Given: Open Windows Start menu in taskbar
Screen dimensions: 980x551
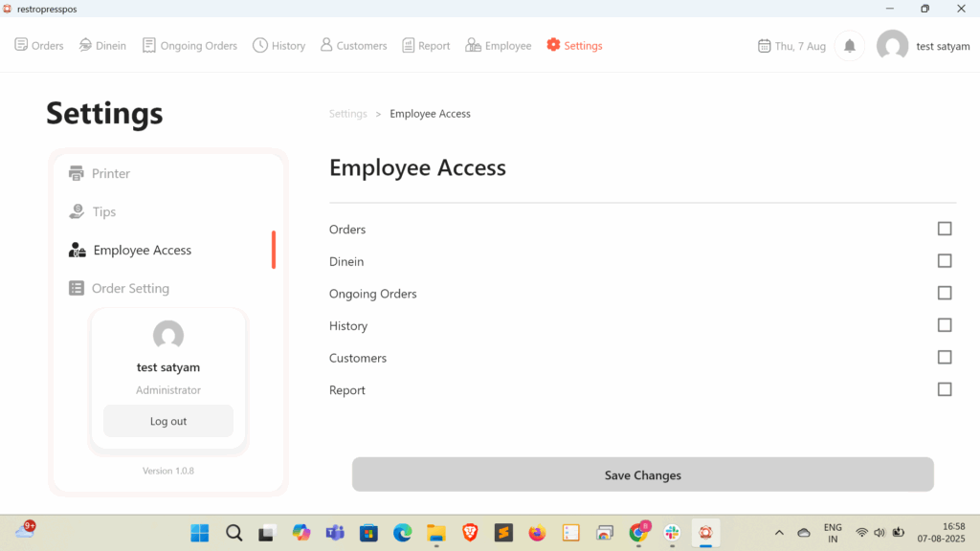Looking at the screenshot, I should [200, 533].
